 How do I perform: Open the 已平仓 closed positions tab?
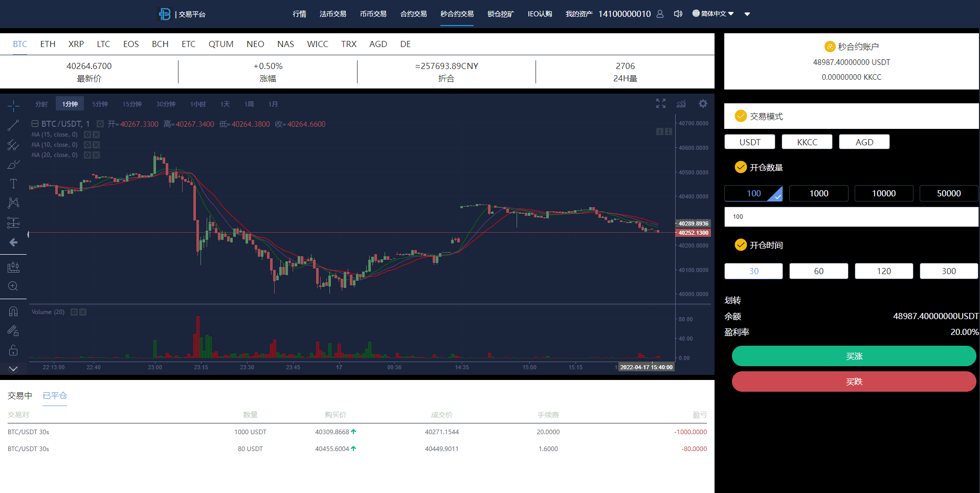coord(55,395)
